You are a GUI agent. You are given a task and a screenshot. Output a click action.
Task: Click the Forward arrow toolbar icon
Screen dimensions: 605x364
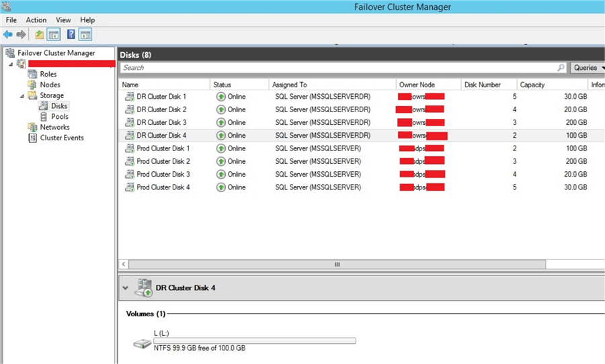[22, 35]
